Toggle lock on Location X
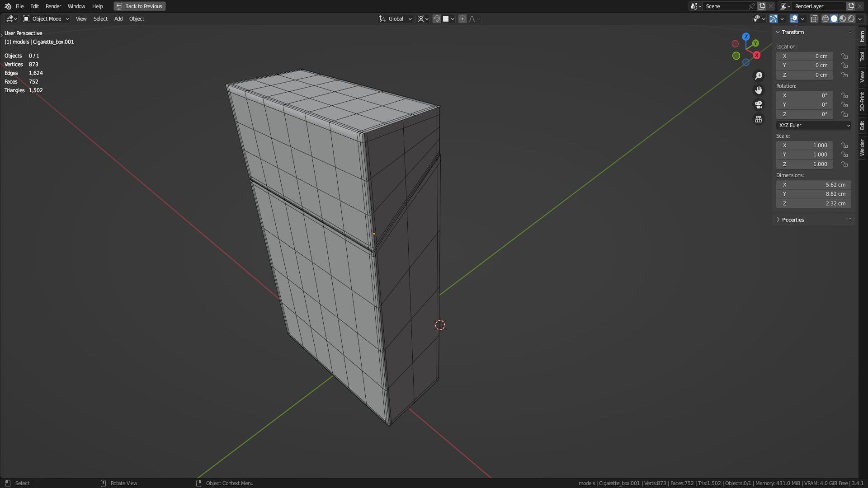Viewport: 868px width, 488px height. 844,56
